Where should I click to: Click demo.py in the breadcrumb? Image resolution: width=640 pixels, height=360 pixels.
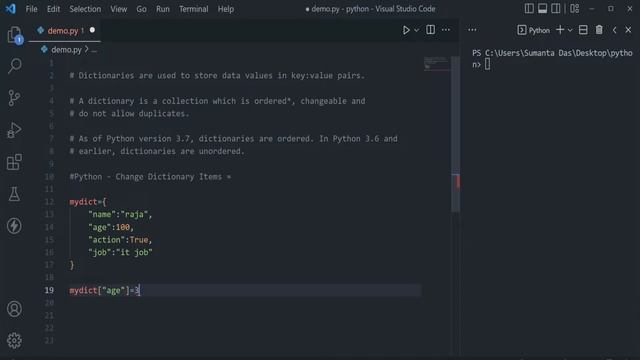(66, 50)
